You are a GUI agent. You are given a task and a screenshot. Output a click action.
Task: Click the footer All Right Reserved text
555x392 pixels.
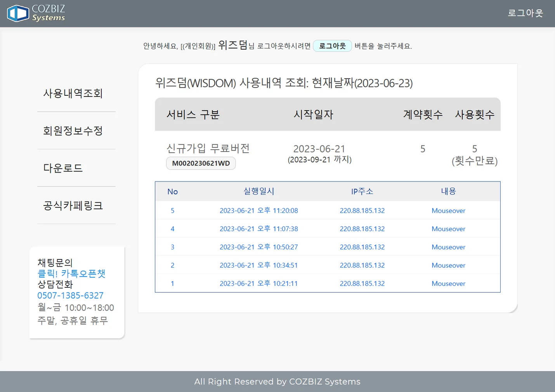277,382
